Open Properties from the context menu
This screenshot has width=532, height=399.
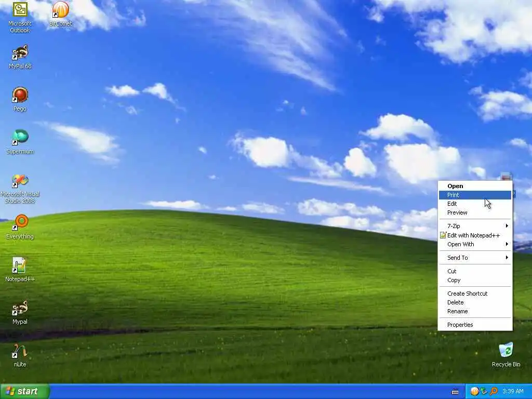[475, 325]
